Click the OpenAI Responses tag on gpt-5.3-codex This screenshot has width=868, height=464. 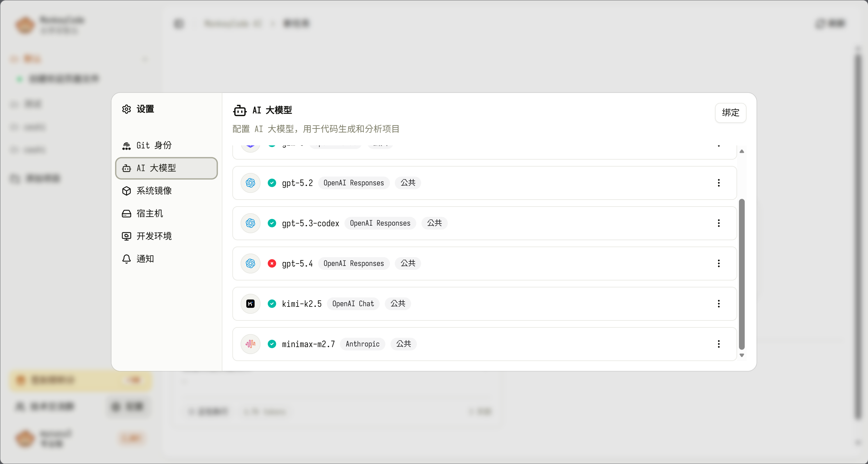(380, 223)
